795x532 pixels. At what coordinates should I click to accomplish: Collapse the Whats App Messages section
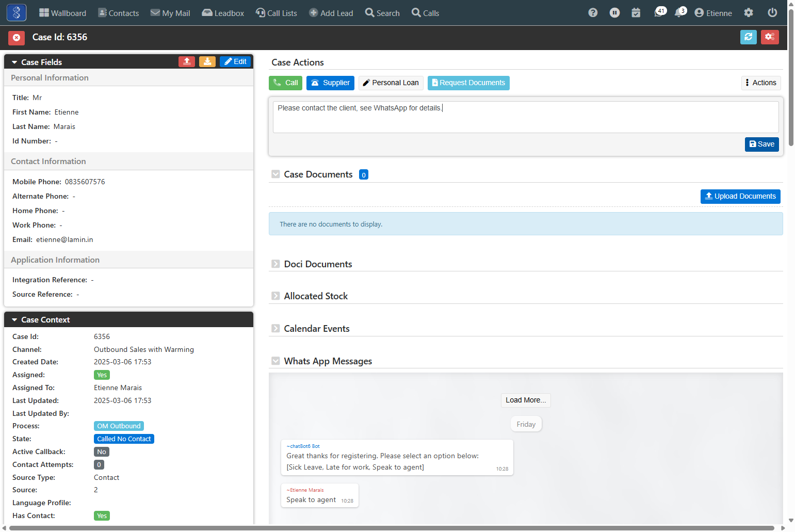pos(275,361)
